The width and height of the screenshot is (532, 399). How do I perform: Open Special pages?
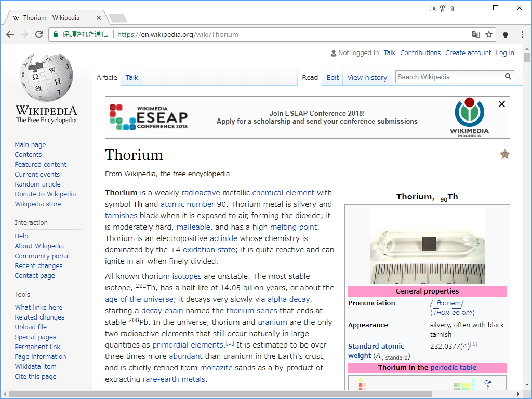coord(35,337)
